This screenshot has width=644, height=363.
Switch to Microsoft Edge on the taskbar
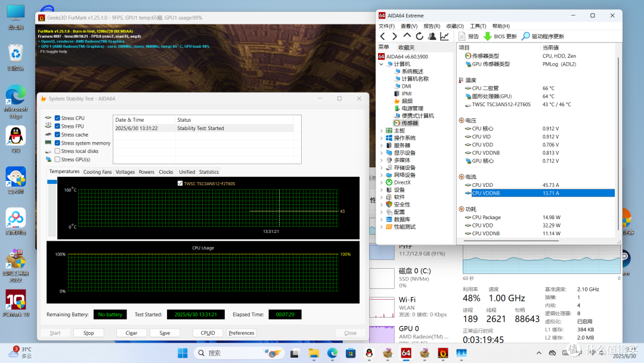click(x=332, y=353)
